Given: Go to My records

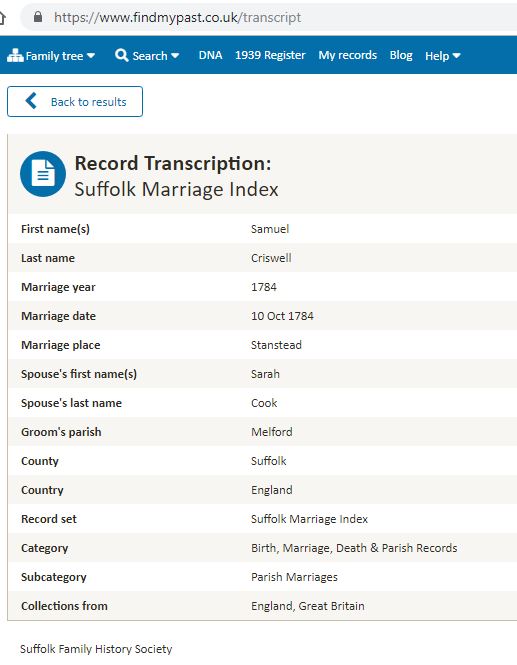Looking at the screenshot, I should [x=348, y=55].
